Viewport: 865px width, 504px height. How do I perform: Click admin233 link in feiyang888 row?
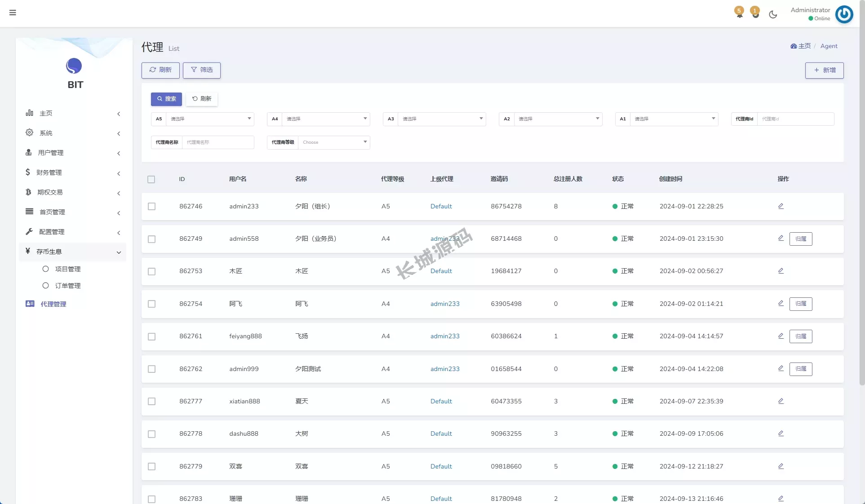pos(445,336)
